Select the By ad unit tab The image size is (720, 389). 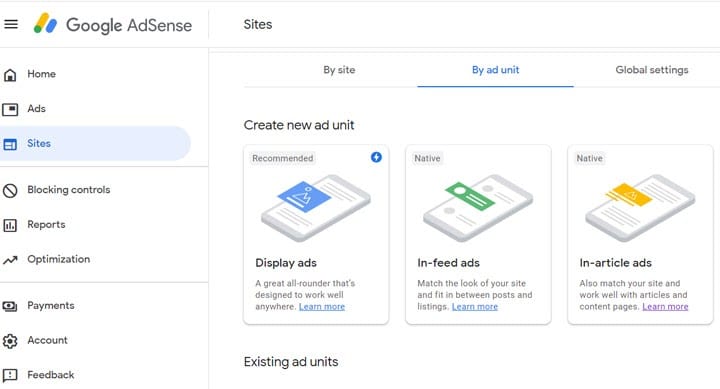pos(495,70)
